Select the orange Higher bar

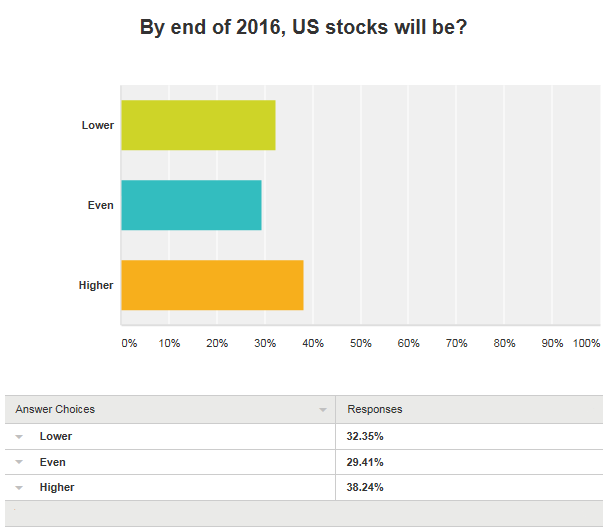coord(212,285)
